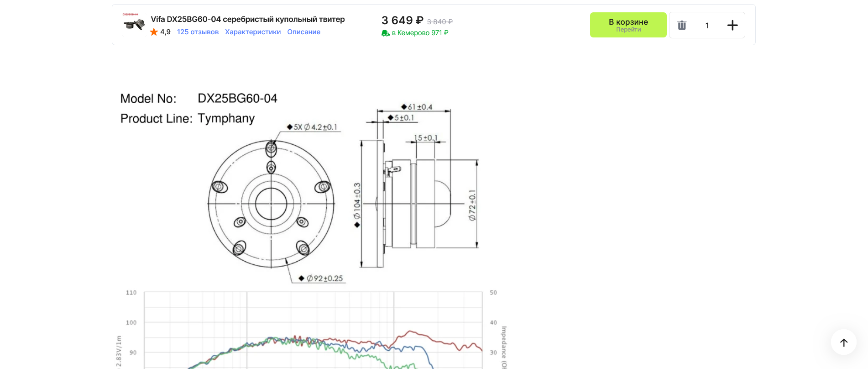Open the Vifa tweeter product thumbnail

coord(133,23)
